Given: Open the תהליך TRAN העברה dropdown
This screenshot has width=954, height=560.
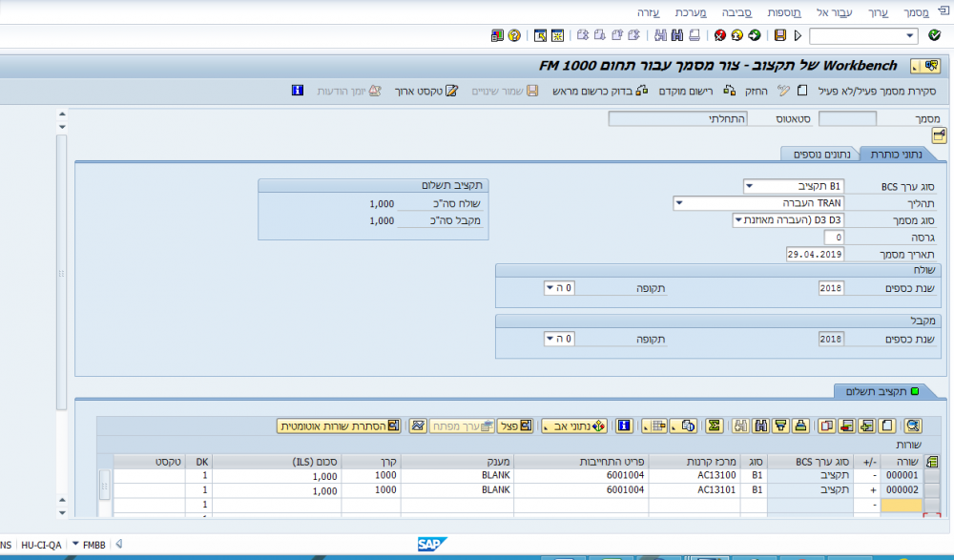Looking at the screenshot, I should [679, 203].
